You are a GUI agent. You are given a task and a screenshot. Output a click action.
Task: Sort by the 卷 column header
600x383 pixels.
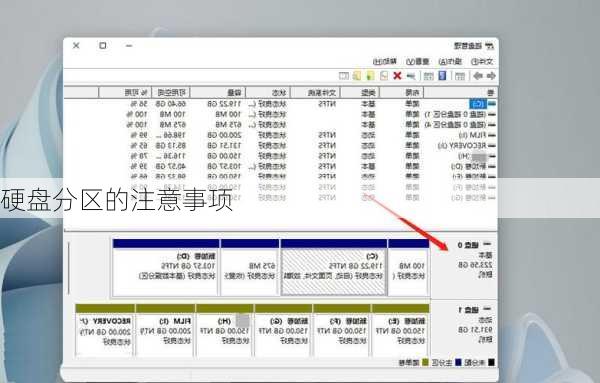pyautogui.click(x=461, y=93)
